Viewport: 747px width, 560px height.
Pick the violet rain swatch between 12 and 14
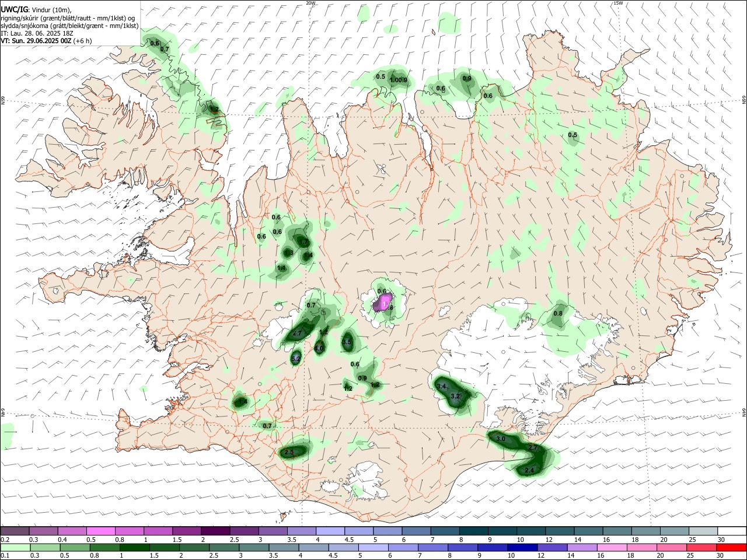point(553,548)
